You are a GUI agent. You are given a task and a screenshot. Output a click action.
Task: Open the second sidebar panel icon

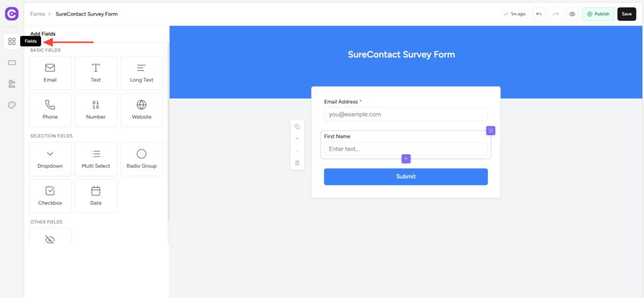[12, 63]
